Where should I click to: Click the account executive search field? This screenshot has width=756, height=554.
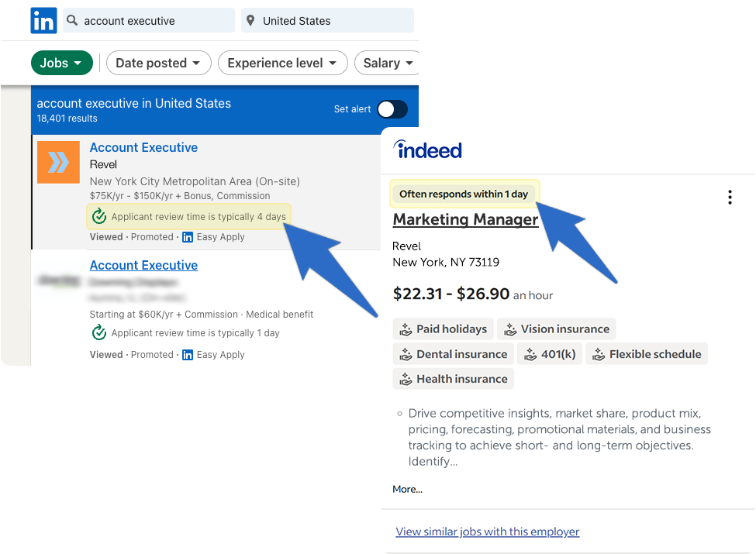click(x=149, y=21)
